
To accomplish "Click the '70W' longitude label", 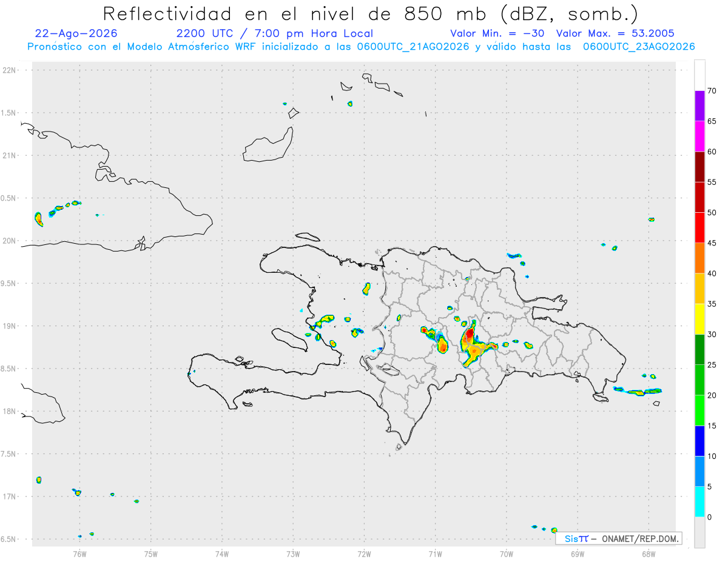I will tap(507, 554).
